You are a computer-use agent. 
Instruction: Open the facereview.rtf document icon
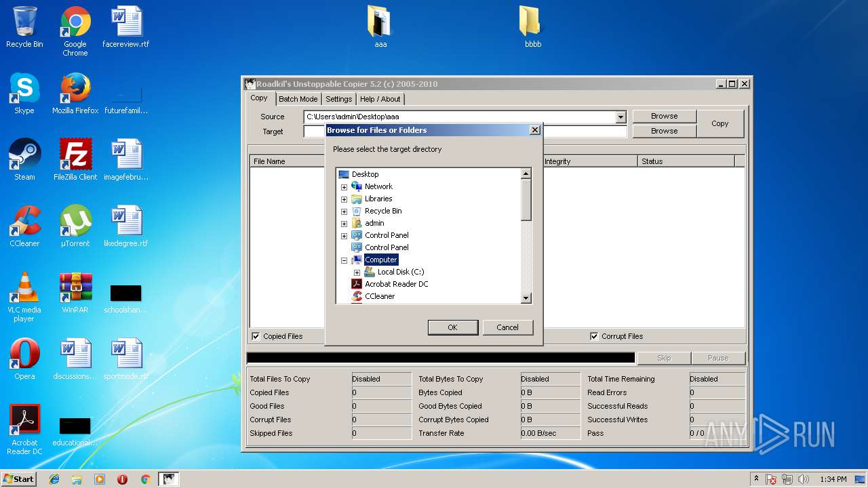[x=126, y=27]
